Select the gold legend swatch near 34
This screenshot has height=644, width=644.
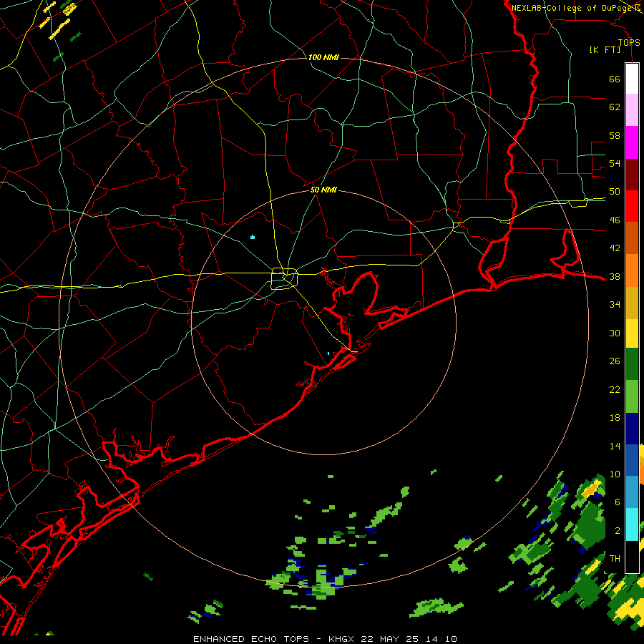(x=632, y=302)
